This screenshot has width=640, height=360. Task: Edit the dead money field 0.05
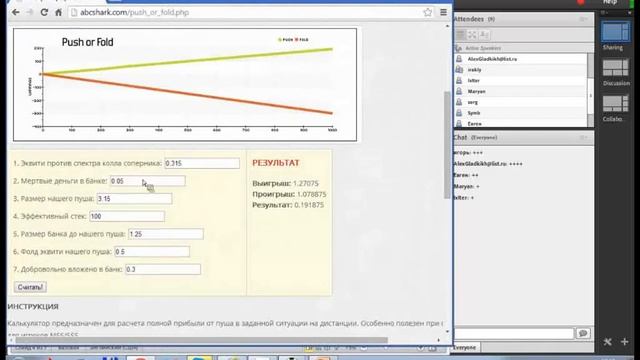148,181
